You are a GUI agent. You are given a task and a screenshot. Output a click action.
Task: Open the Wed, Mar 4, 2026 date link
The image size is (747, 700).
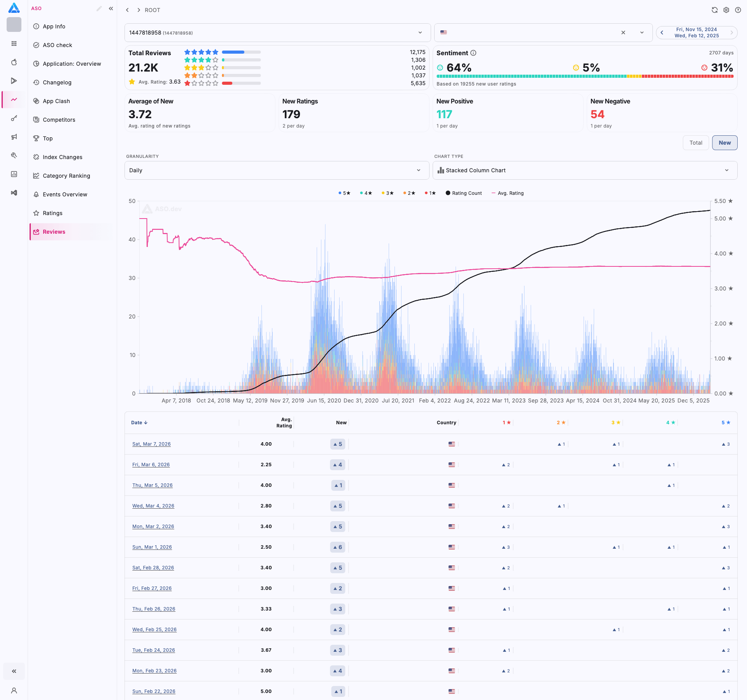(x=153, y=506)
